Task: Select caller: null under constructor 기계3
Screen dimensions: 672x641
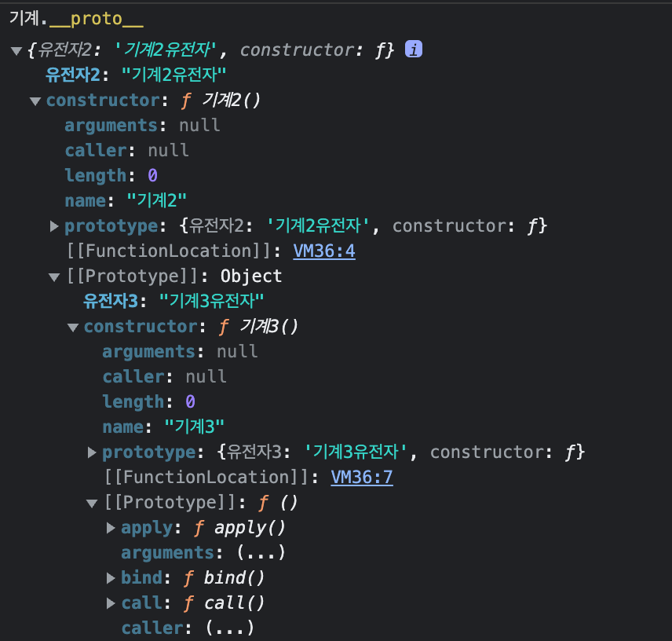Action: point(165,377)
